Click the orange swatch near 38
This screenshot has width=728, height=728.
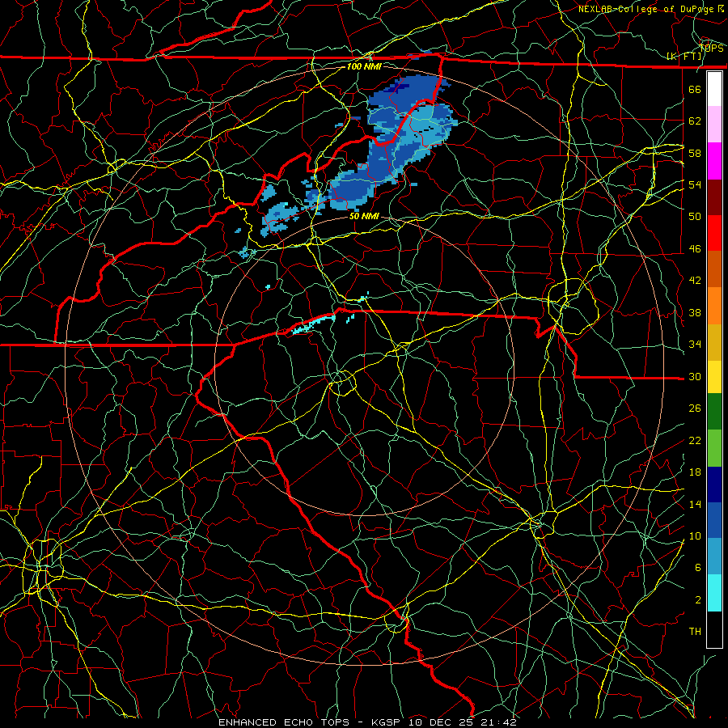click(x=714, y=306)
